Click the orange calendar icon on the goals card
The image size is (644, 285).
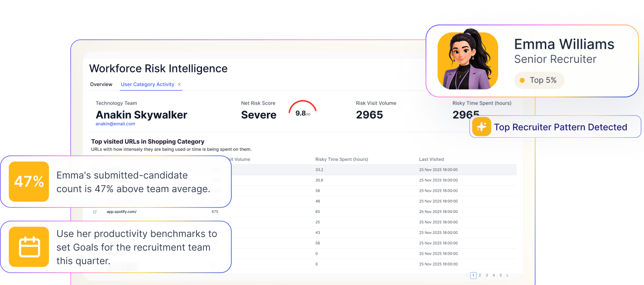(29, 247)
